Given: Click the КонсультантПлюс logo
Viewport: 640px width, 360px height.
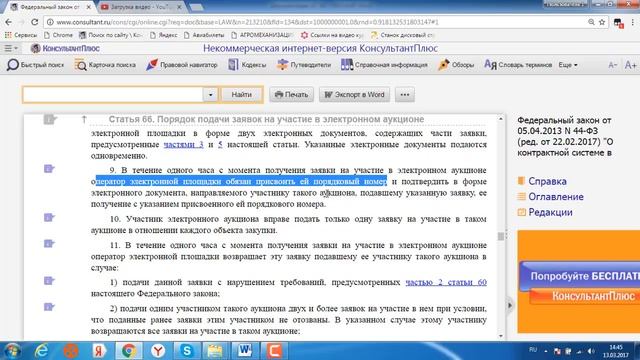Looking at the screenshot, I should click(x=65, y=48).
